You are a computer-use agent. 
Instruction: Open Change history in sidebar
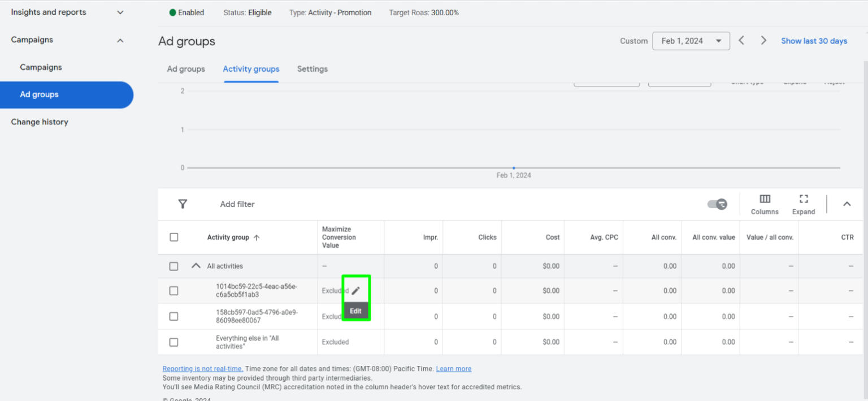tap(40, 122)
